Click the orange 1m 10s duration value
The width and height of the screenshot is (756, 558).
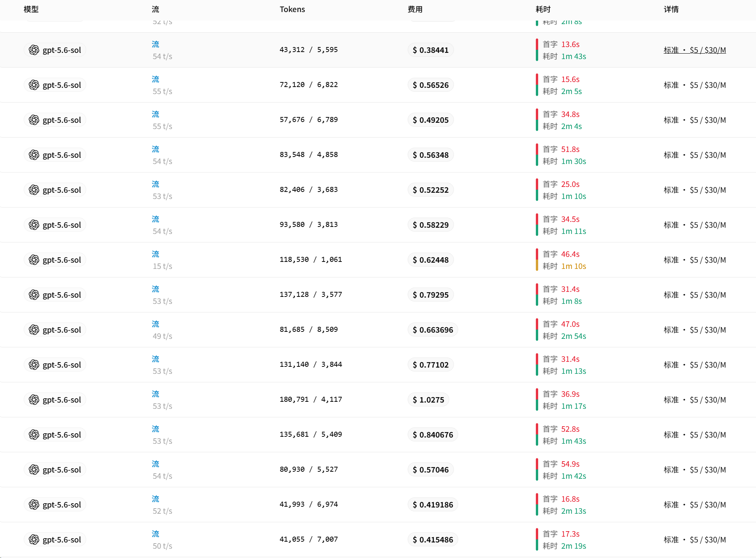click(x=574, y=266)
